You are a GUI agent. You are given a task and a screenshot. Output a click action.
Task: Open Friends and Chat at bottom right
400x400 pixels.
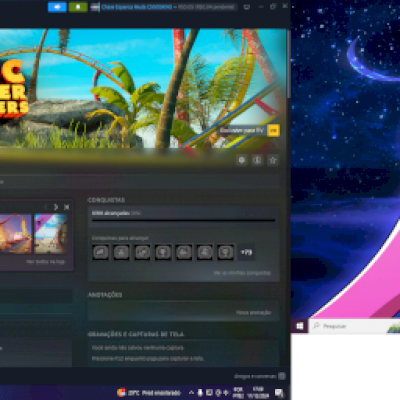pyautogui.click(x=260, y=376)
